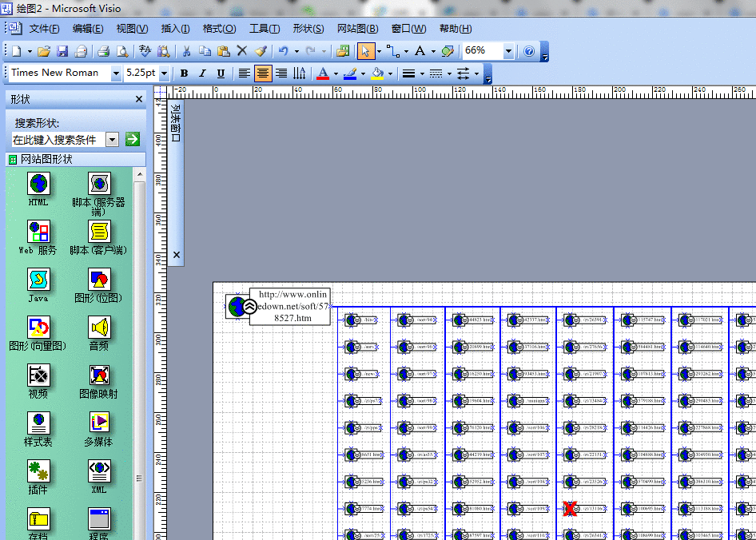Start the shape search with green arrow button
Screen dimensions: 756x540
[132, 138]
